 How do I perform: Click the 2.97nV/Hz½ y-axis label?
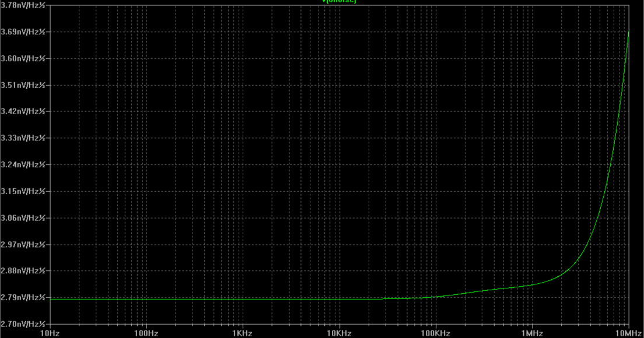tap(23, 245)
